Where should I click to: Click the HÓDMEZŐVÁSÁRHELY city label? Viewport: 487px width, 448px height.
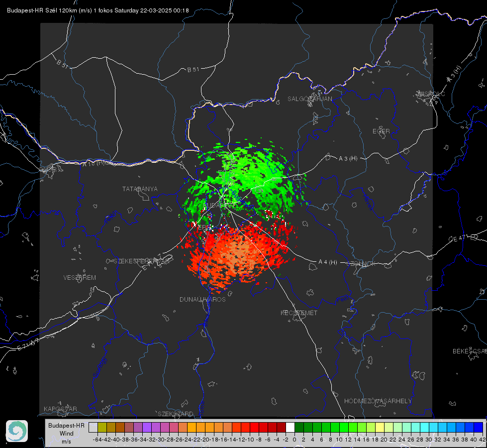(x=378, y=401)
